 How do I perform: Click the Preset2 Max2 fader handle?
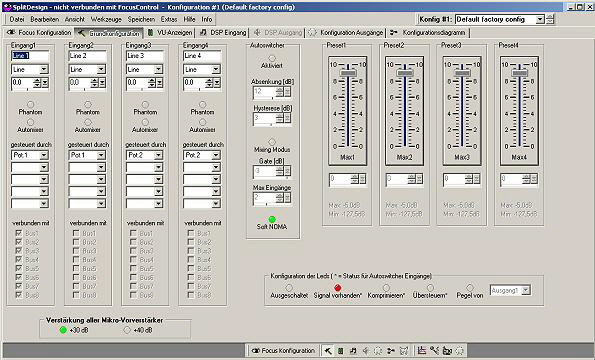[x=405, y=73]
